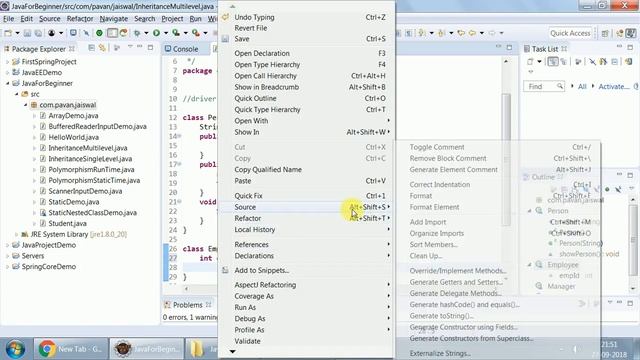Click the Run green play button in toolbar

156,33
